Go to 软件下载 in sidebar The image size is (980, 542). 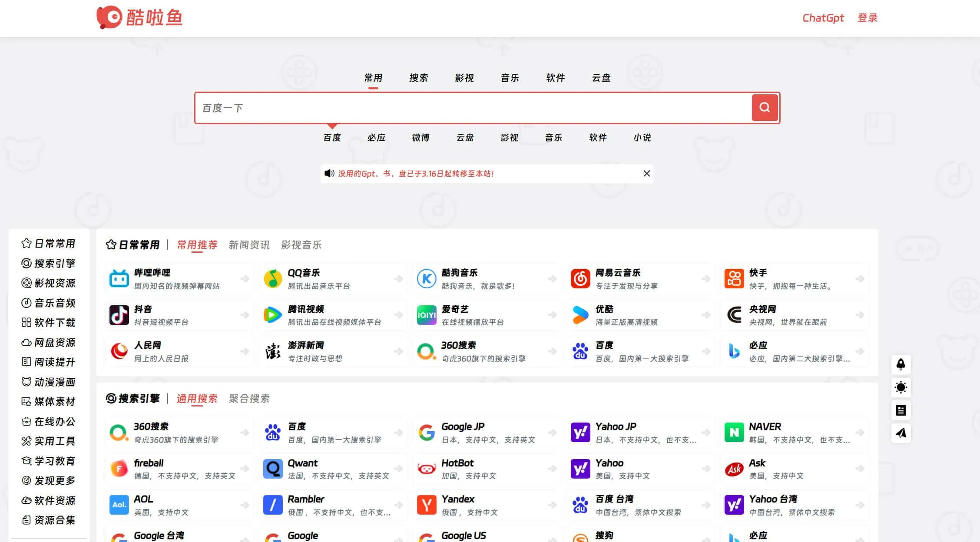click(48, 322)
